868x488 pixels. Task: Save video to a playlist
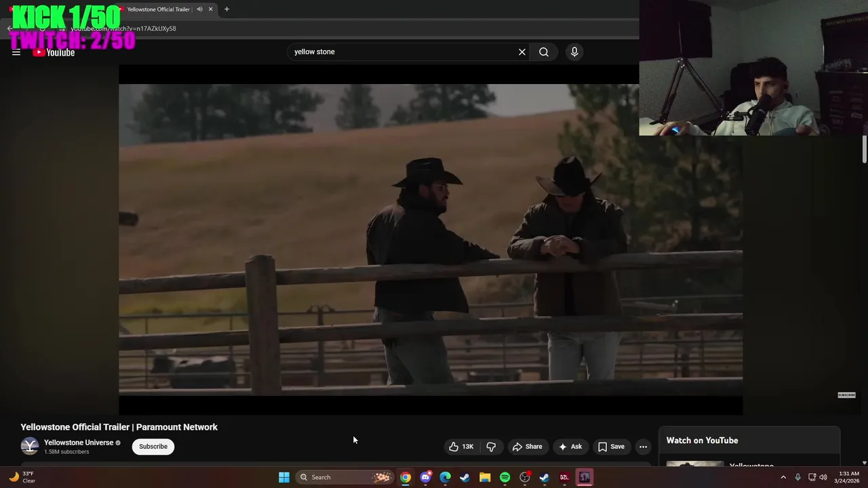[x=611, y=447]
